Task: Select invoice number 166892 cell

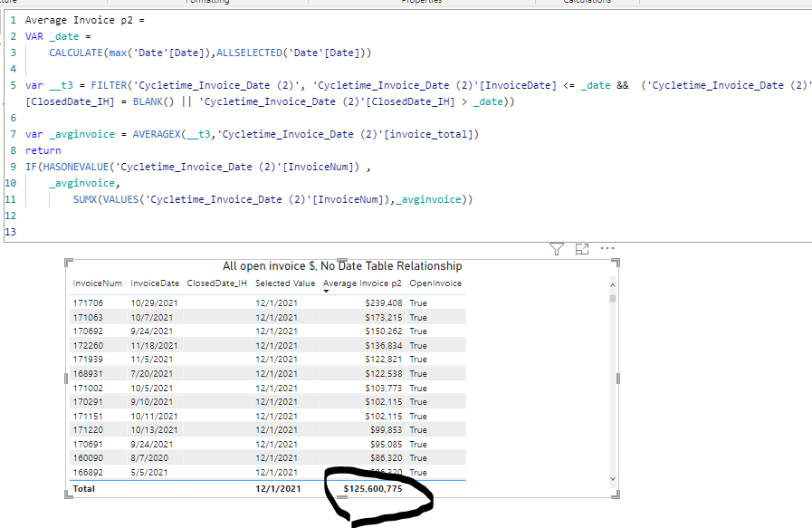Action: pyautogui.click(x=88, y=473)
